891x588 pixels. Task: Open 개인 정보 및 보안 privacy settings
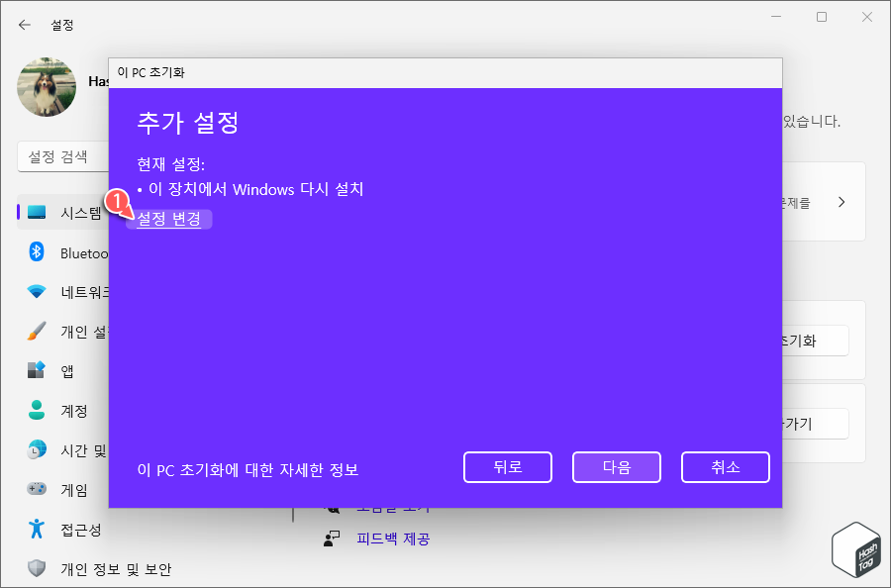pos(48,568)
